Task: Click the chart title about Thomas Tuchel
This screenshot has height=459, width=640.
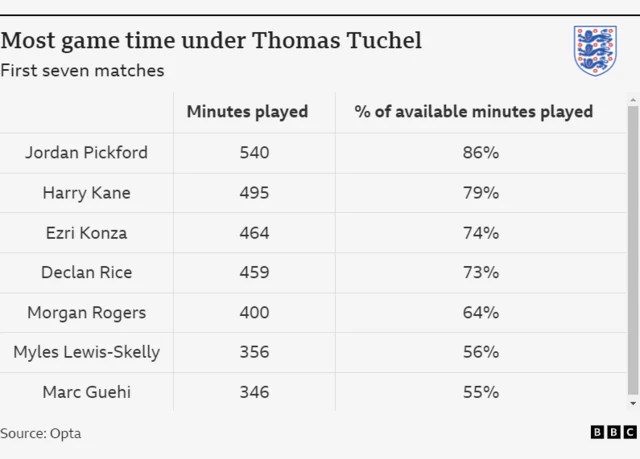Action: (211, 40)
